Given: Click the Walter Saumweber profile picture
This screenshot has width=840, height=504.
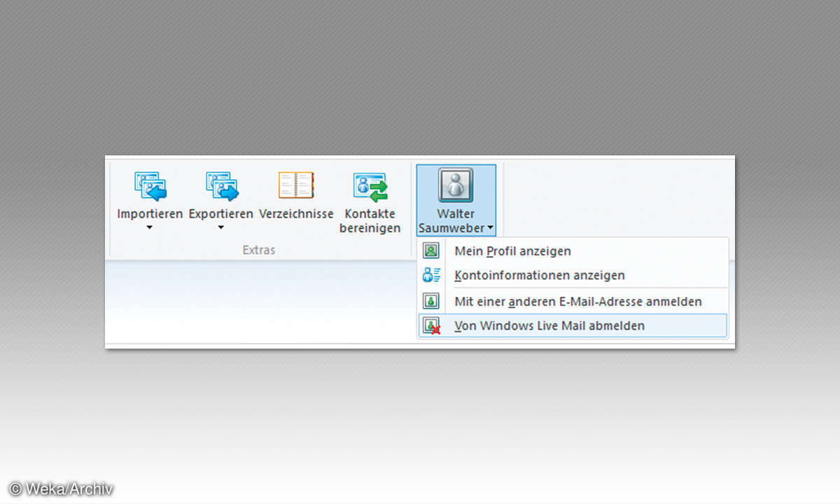Looking at the screenshot, I should point(456,185).
